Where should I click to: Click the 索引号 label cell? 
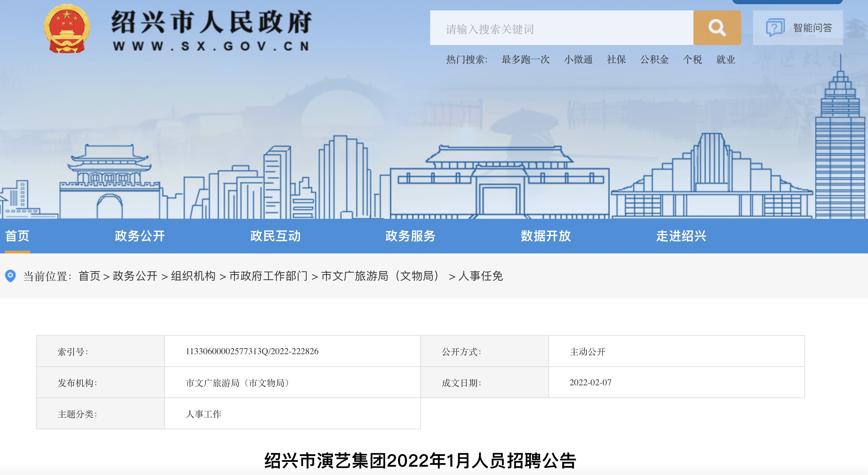(100, 351)
